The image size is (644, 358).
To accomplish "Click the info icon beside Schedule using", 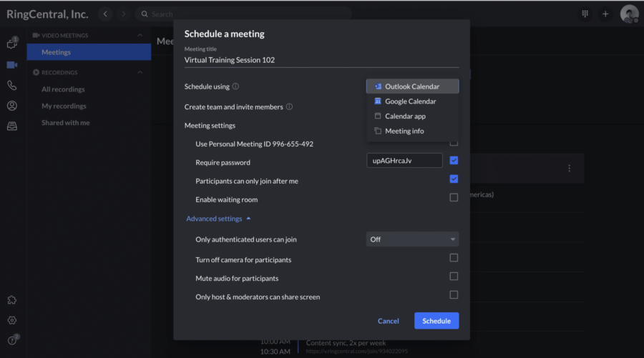I will click(235, 86).
